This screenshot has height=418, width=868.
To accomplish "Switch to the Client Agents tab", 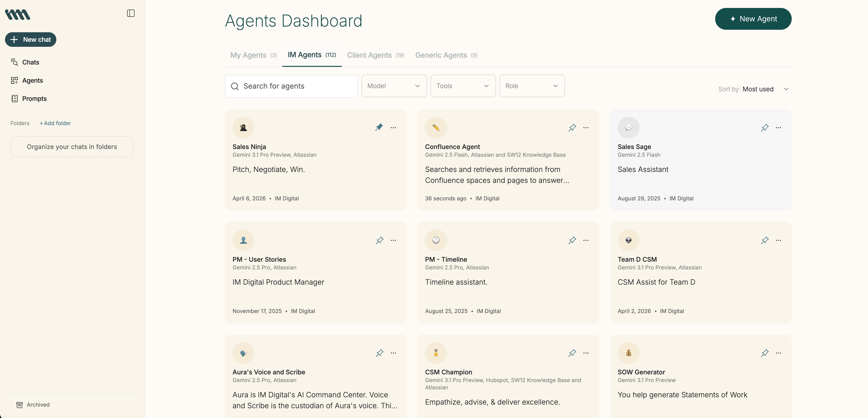I will (x=375, y=55).
